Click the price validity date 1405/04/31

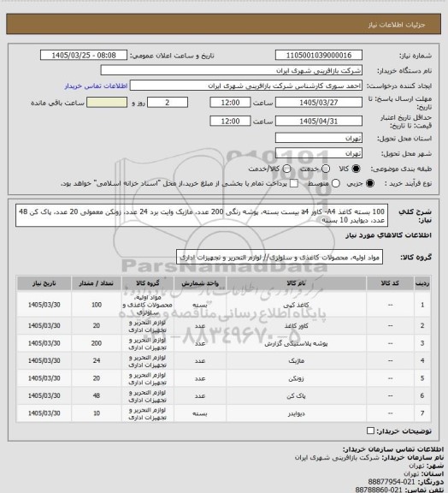pyautogui.click(x=319, y=121)
